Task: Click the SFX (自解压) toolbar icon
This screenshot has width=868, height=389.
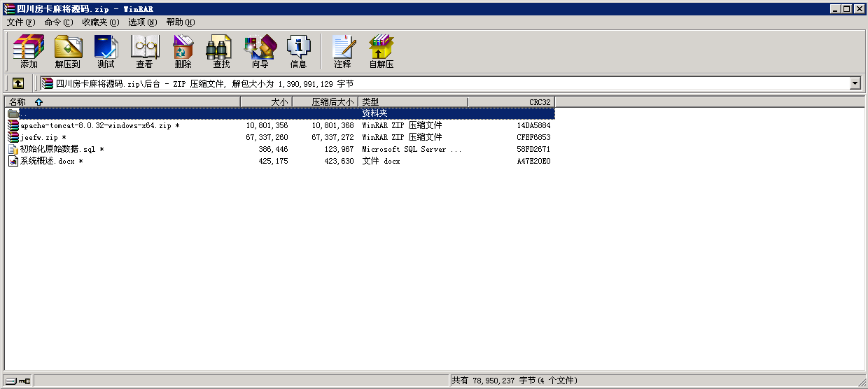Action: point(381,51)
